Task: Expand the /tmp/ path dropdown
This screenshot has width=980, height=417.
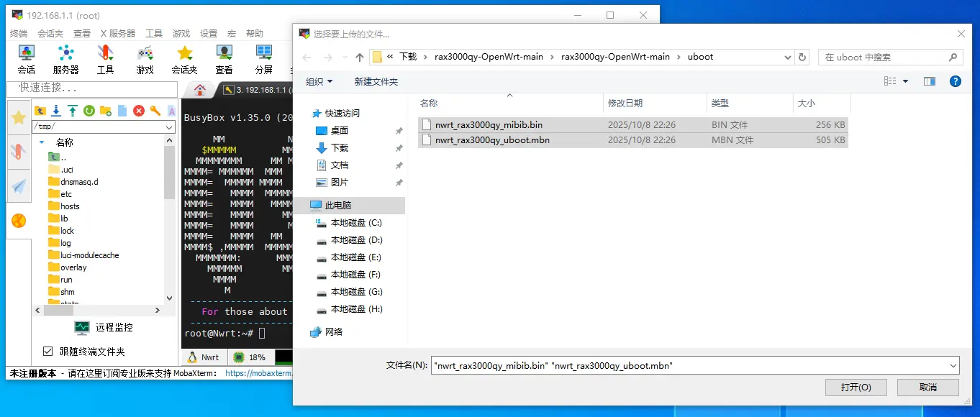Action: tap(169, 127)
